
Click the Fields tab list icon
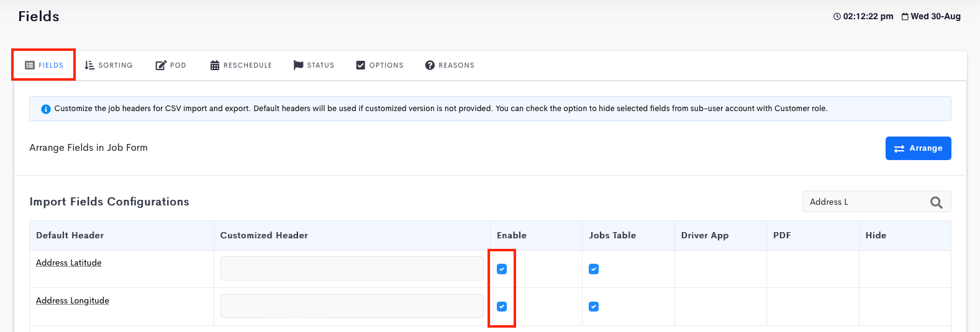[x=30, y=65]
